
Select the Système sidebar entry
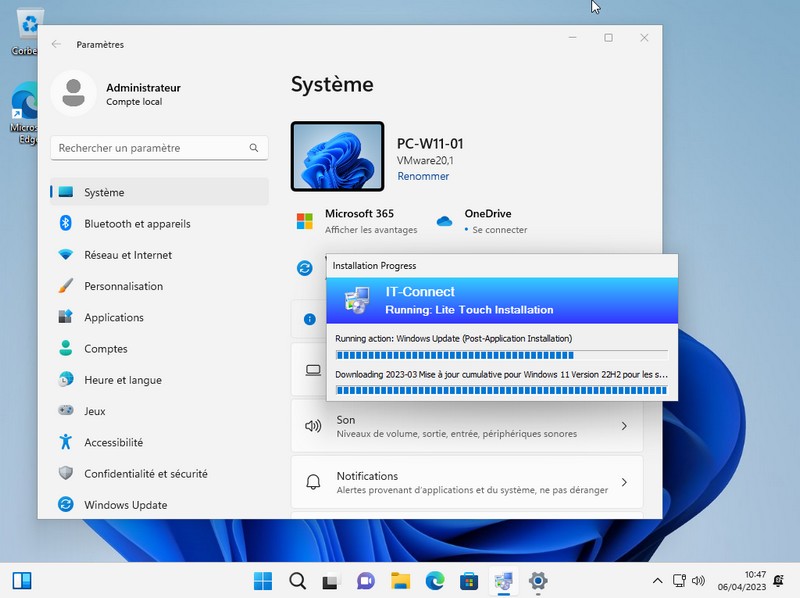pyautogui.click(x=159, y=192)
